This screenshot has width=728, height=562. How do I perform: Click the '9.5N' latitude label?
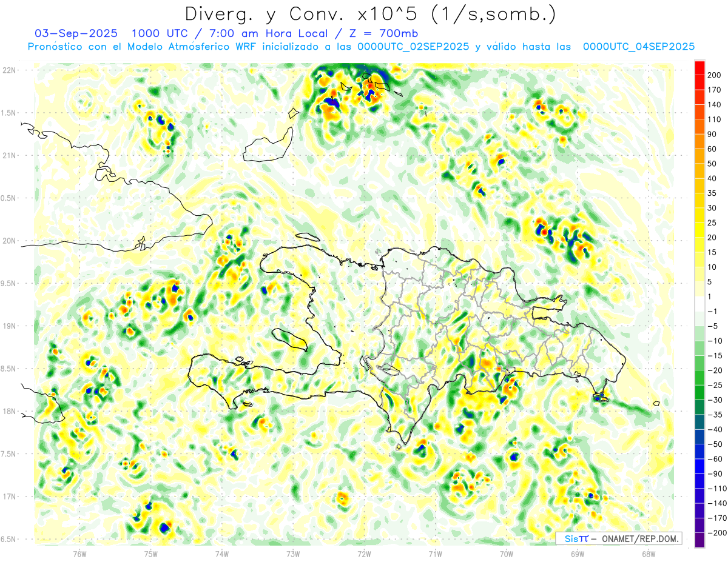[8, 284]
